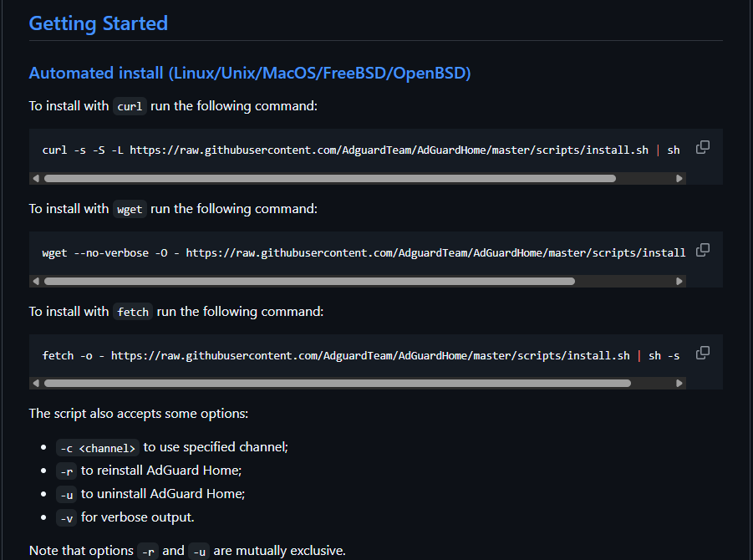Copy the wget install command
This screenshot has height=560, width=753.
click(x=702, y=249)
